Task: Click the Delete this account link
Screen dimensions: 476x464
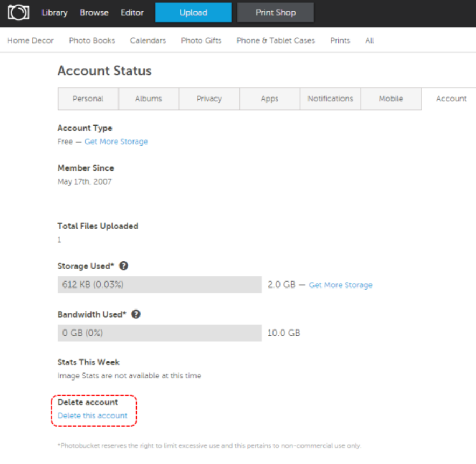Action: click(x=92, y=416)
